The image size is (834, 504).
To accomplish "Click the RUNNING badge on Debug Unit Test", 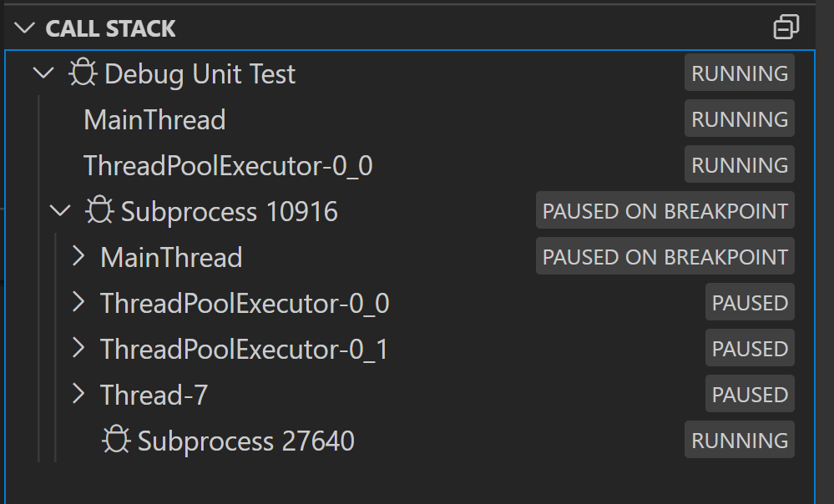I will pos(739,73).
